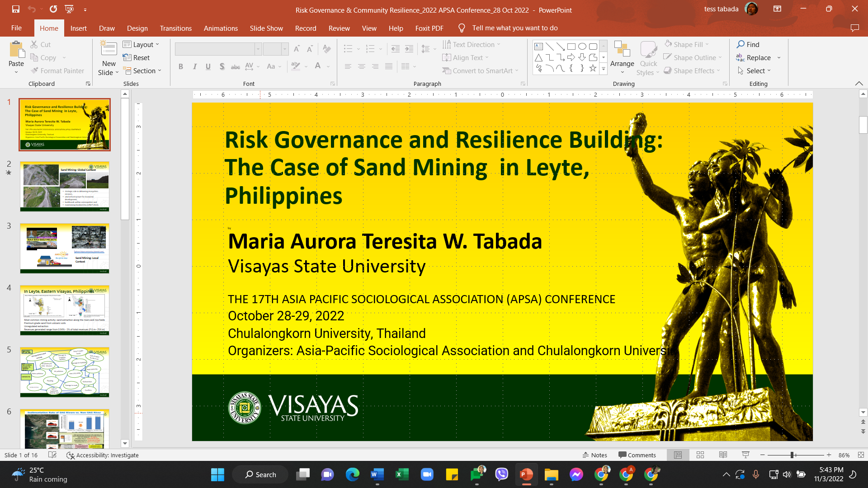The image size is (868, 488).
Task: Toggle the Notes pane
Action: coord(594,455)
